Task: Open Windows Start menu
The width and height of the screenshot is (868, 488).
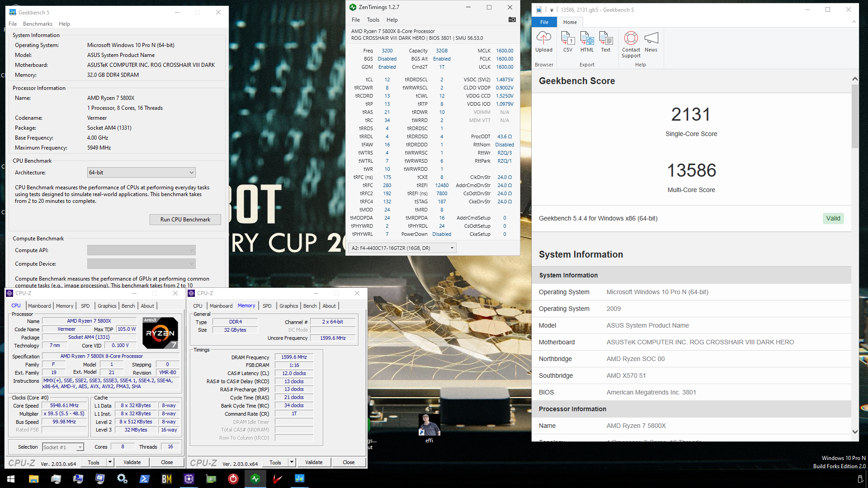Action: pos(11,479)
